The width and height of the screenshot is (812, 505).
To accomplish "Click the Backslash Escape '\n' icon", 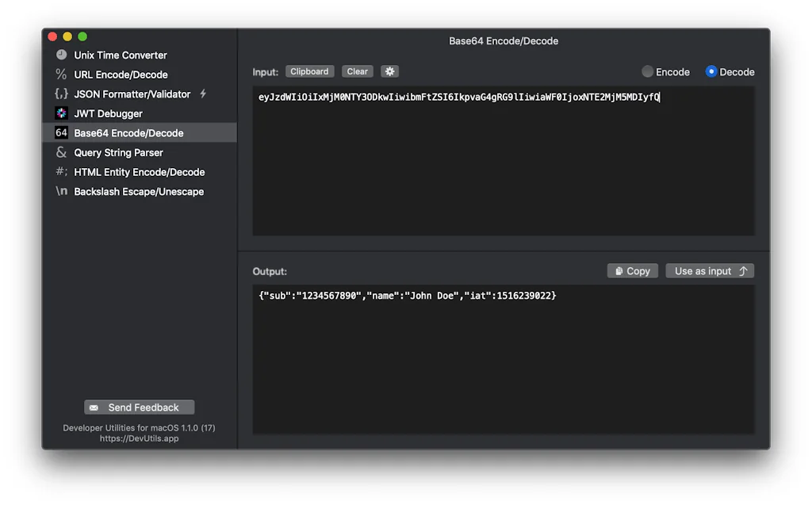I will [x=61, y=191].
